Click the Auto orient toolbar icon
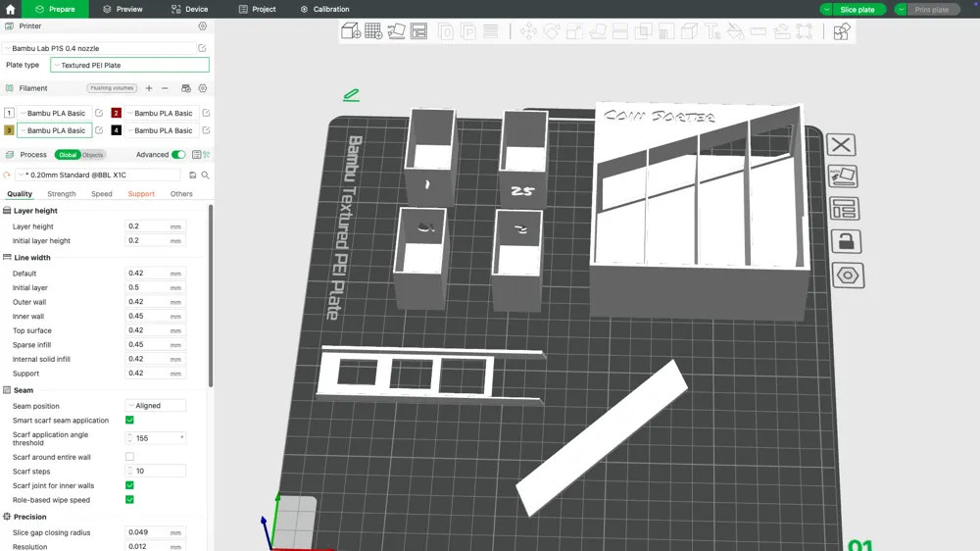980x551 pixels. 396,31
